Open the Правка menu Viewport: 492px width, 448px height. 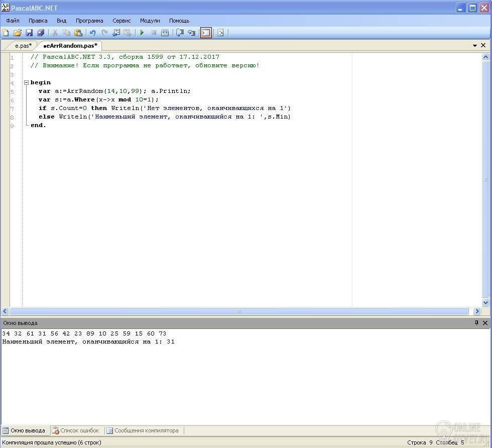point(38,21)
